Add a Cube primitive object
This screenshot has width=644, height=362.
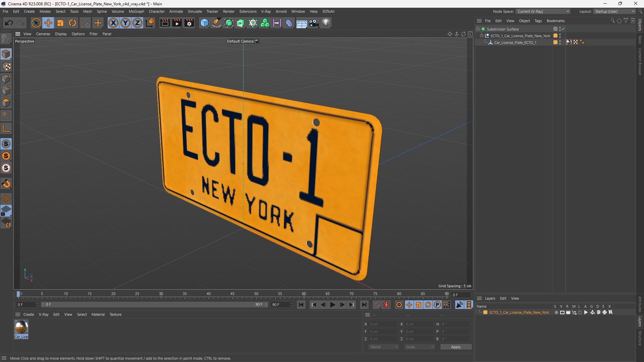(204, 23)
